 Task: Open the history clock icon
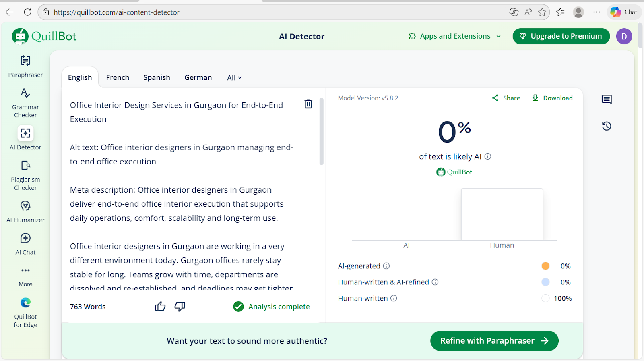[607, 126]
